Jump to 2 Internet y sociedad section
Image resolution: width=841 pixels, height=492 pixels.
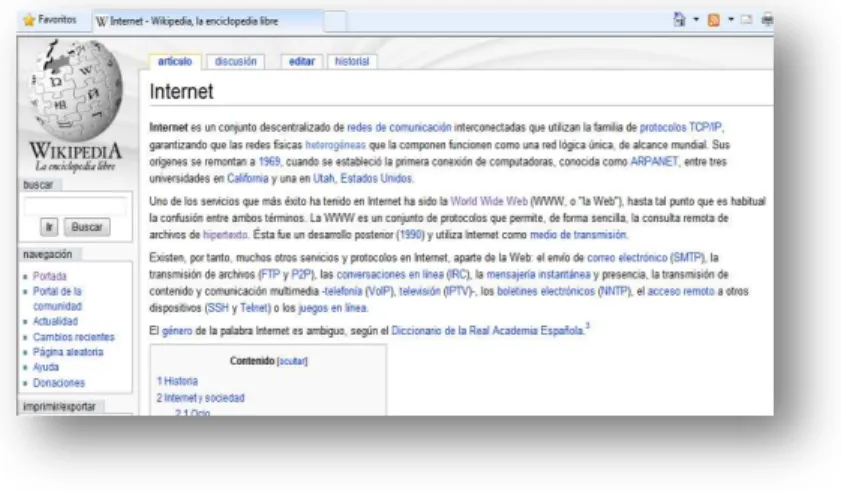201,398
